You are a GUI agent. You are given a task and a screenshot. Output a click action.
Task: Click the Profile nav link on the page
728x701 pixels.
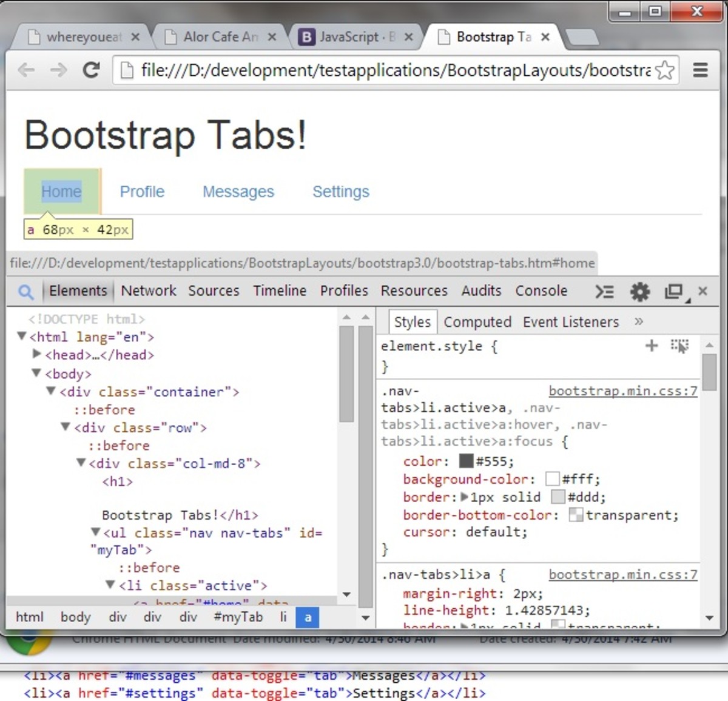142,191
